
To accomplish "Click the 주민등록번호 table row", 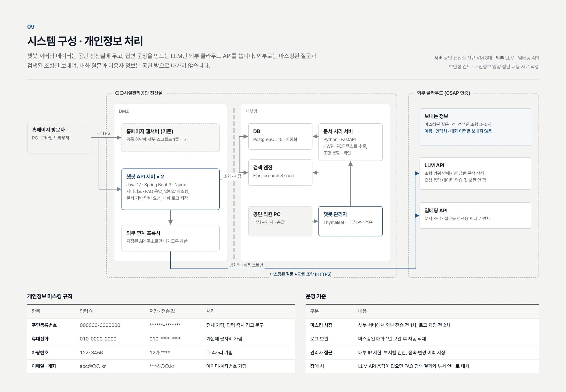I will point(161,325).
